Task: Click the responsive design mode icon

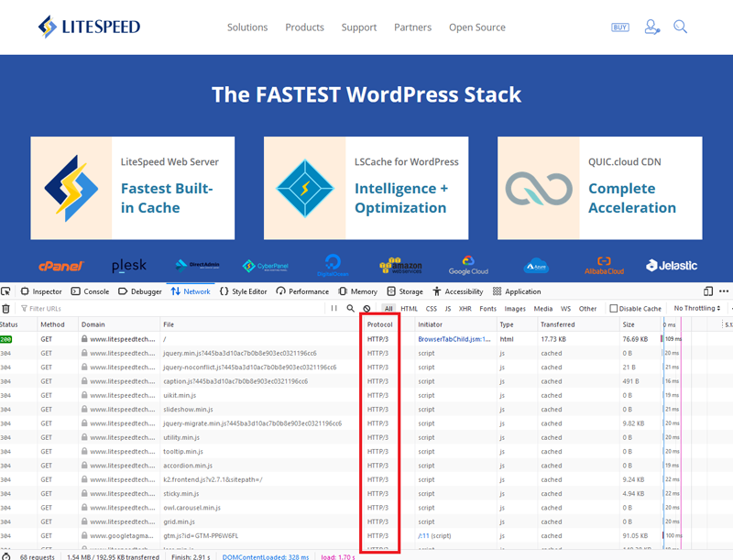Action: click(x=707, y=291)
